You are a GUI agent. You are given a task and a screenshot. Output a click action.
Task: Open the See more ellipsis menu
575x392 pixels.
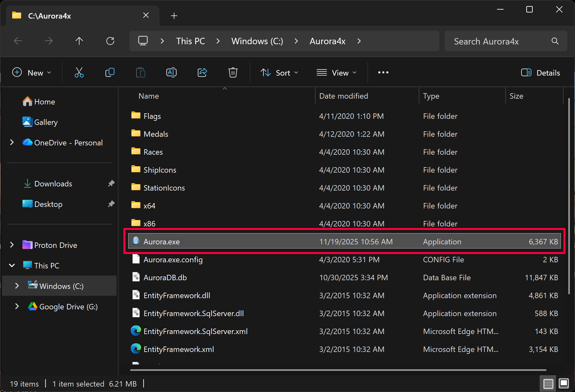point(383,73)
